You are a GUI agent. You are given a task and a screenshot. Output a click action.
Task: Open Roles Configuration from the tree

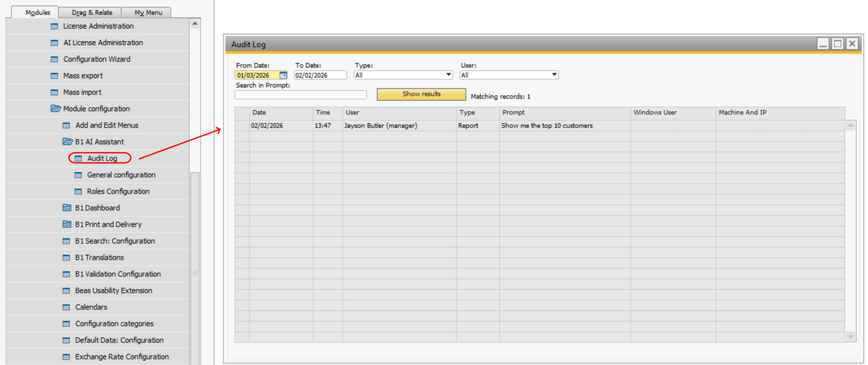tap(118, 191)
